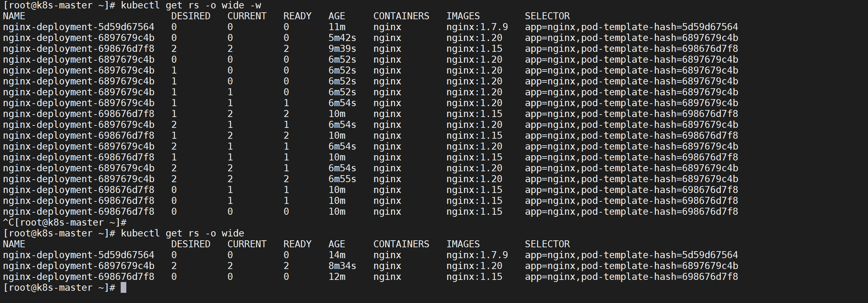Click the age value 5m42s
This screenshot has height=303, width=868.
(x=342, y=38)
